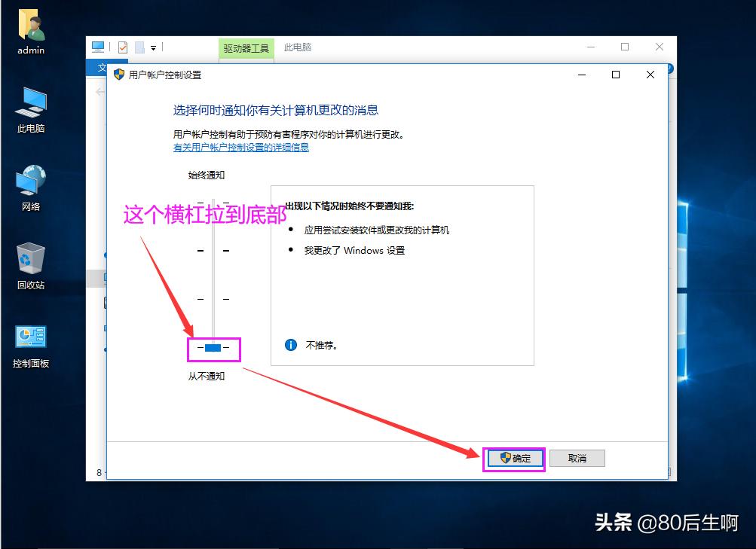756x549 pixels.
Task: Confirm settings with the 确定 button
Action: (x=514, y=457)
